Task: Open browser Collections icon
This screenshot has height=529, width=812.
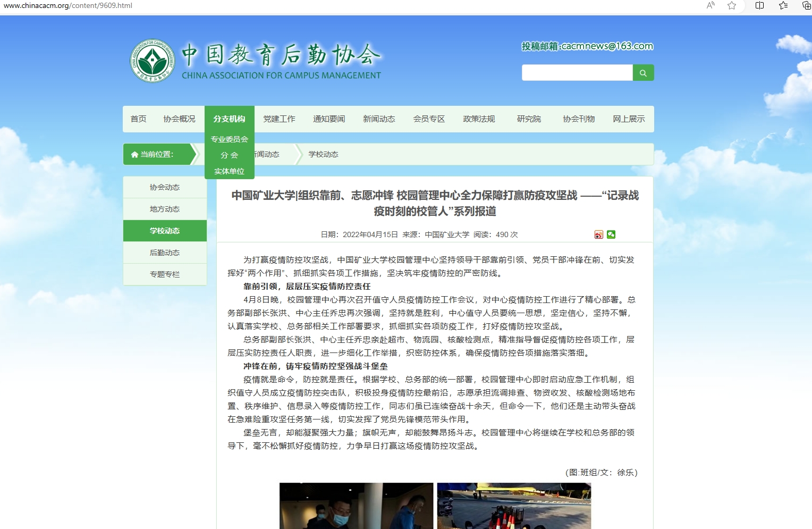Action: coord(806,5)
